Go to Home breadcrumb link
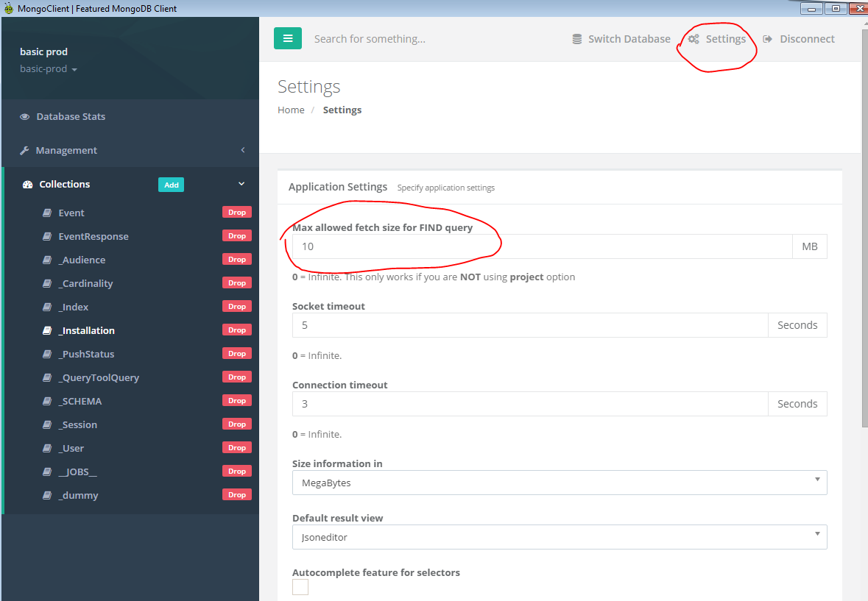 click(x=292, y=110)
